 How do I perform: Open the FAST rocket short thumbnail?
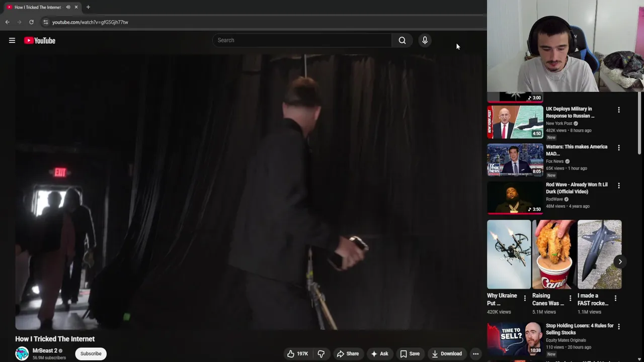(x=599, y=254)
